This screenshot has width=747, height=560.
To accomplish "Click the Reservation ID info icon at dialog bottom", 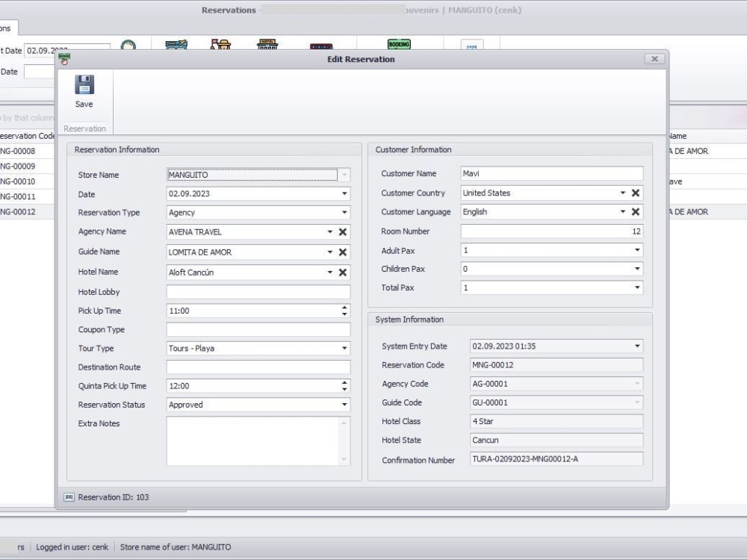I will pyautogui.click(x=69, y=497).
